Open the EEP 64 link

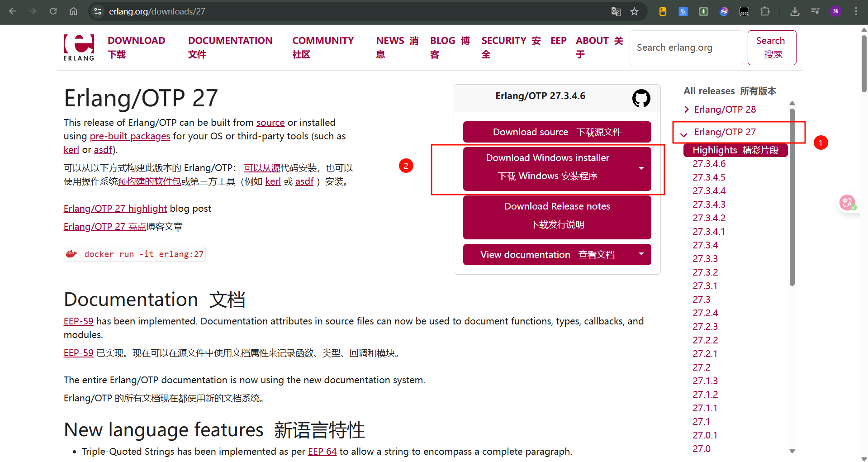pyautogui.click(x=323, y=452)
